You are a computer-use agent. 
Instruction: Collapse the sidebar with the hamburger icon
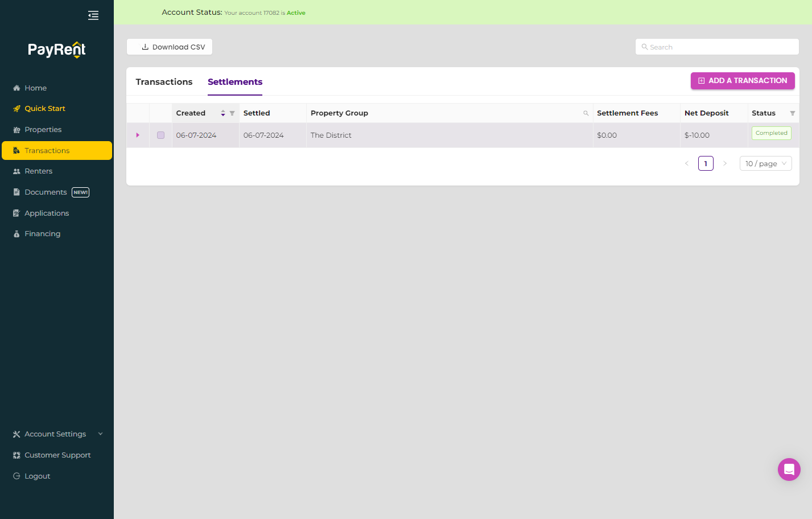coord(93,15)
